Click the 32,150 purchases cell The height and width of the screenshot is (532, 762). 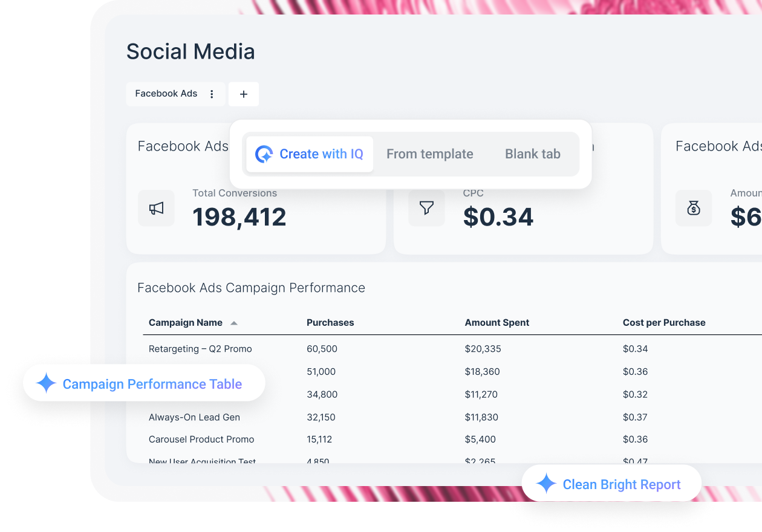coord(321,417)
